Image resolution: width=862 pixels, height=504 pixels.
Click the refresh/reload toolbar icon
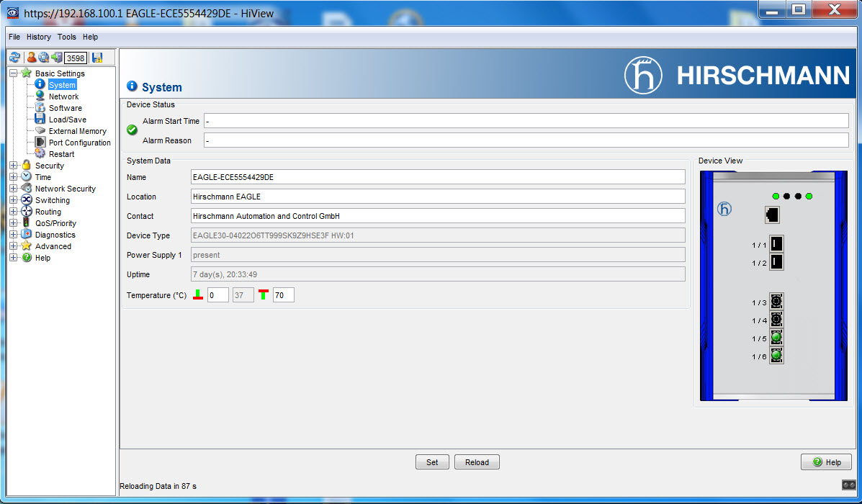point(15,58)
